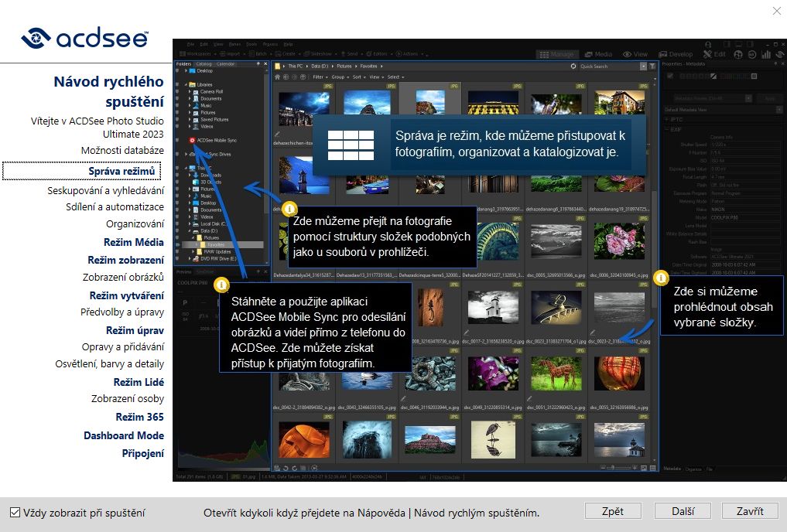Open Seskupování a vyhledávání topic
The height and width of the screenshot is (532, 787).
point(106,190)
